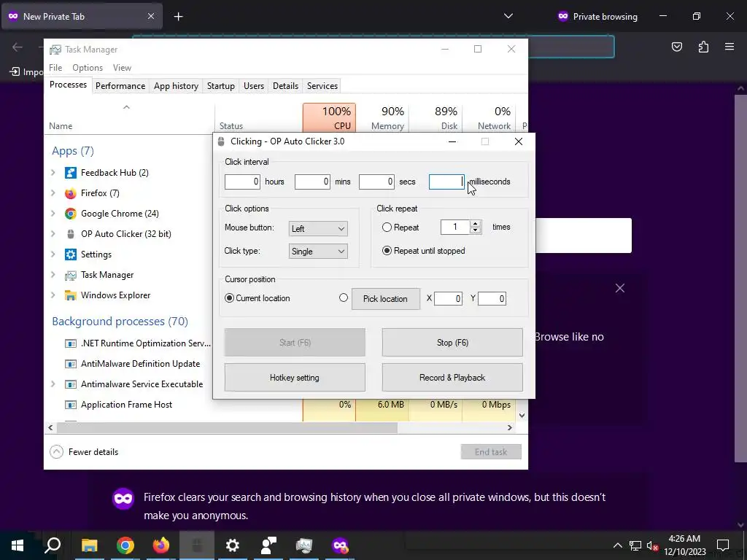747x560 pixels.
Task: Switch to the App history tab
Action: (x=176, y=86)
